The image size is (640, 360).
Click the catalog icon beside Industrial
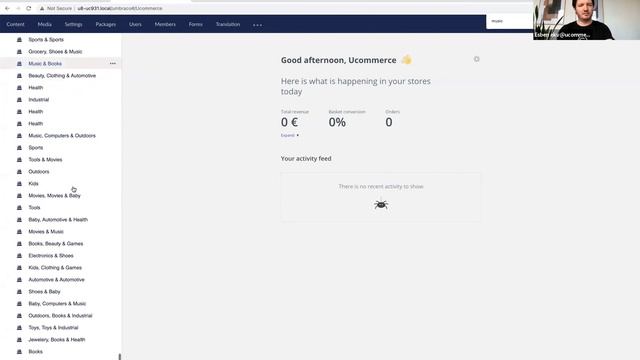point(19,100)
